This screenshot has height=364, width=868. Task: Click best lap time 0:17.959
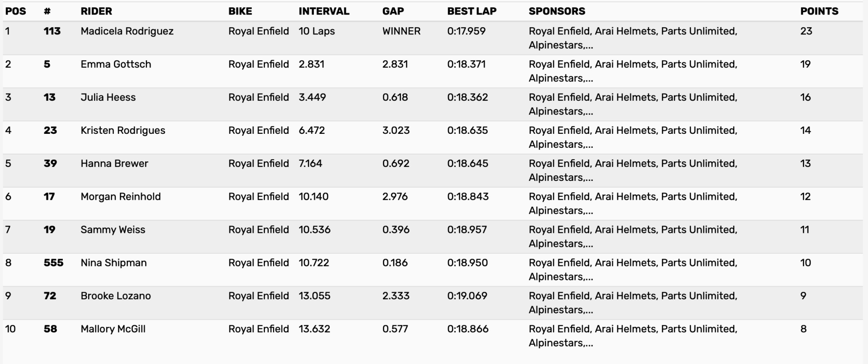[466, 31]
